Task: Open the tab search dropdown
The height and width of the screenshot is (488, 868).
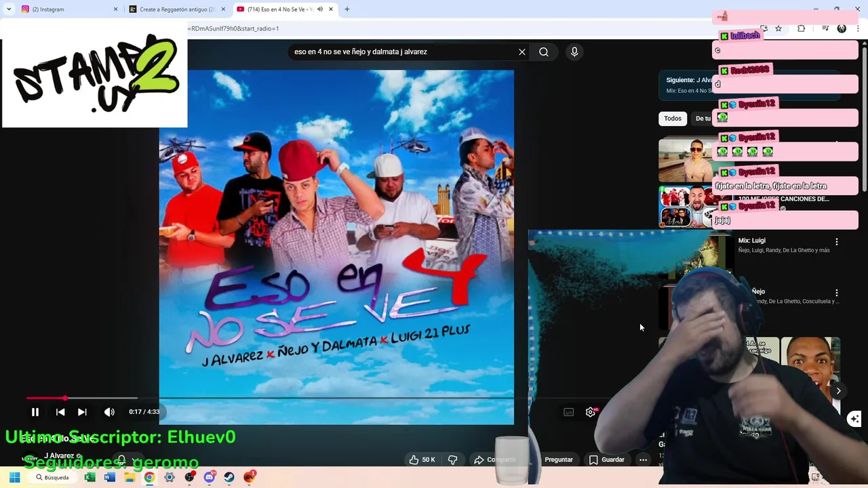Action: (9, 9)
